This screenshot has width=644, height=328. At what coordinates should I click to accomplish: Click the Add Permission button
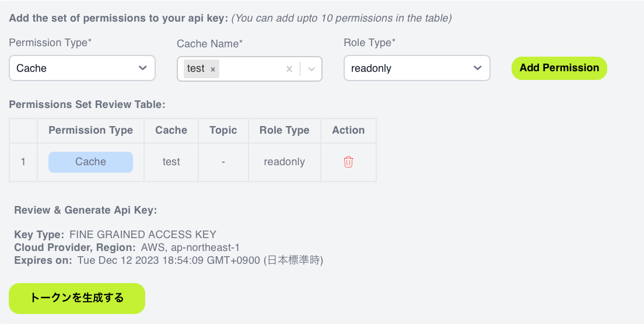pos(559,68)
